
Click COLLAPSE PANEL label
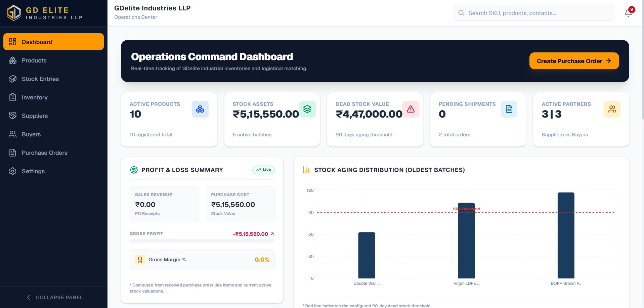[59, 297]
